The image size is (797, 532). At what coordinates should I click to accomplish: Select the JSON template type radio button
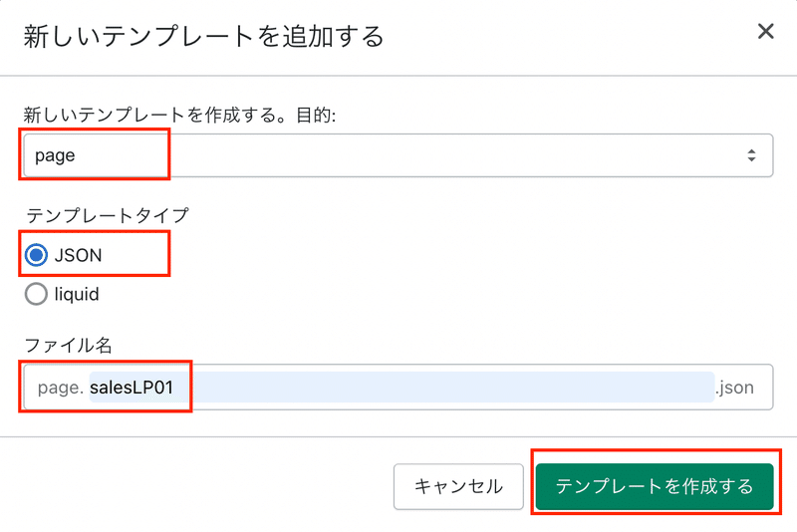pos(36,255)
